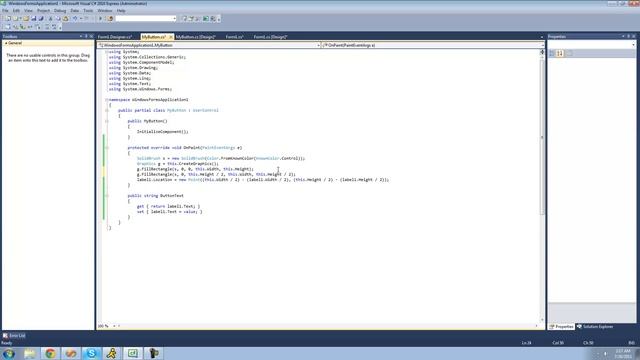Collapse the MyButton class region
The height and width of the screenshot is (360, 640).
[107, 110]
